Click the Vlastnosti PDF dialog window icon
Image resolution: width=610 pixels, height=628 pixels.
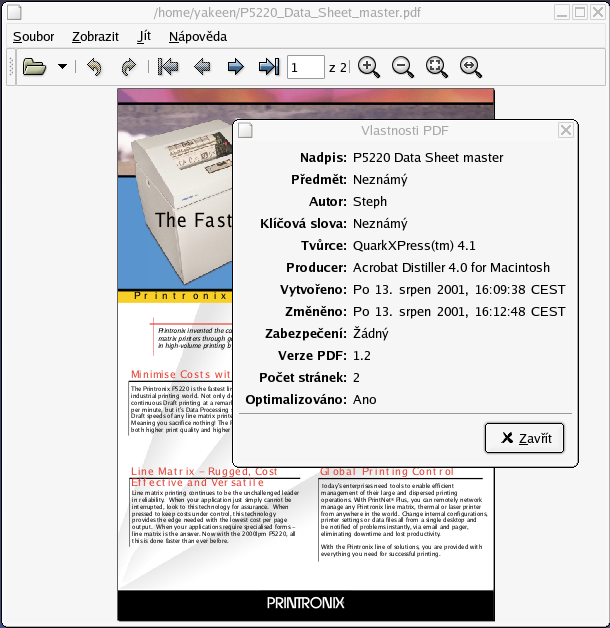coord(245,130)
